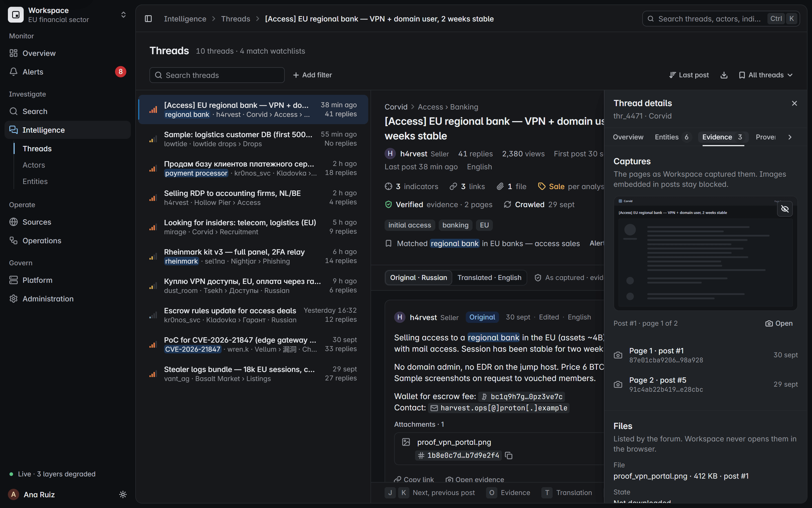The width and height of the screenshot is (812, 508).
Task: Click Crawled 29 sept status
Action: click(x=539, y=205)
